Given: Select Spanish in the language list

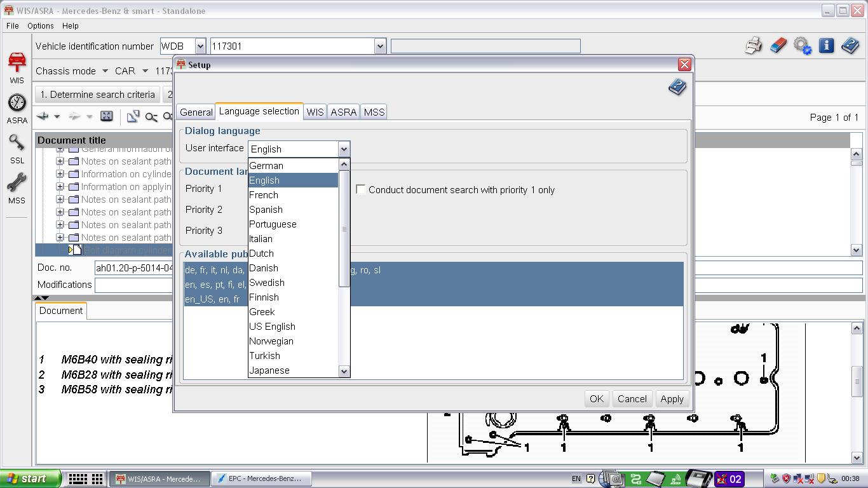Looking at the screenshot, I should click(293, 209).
